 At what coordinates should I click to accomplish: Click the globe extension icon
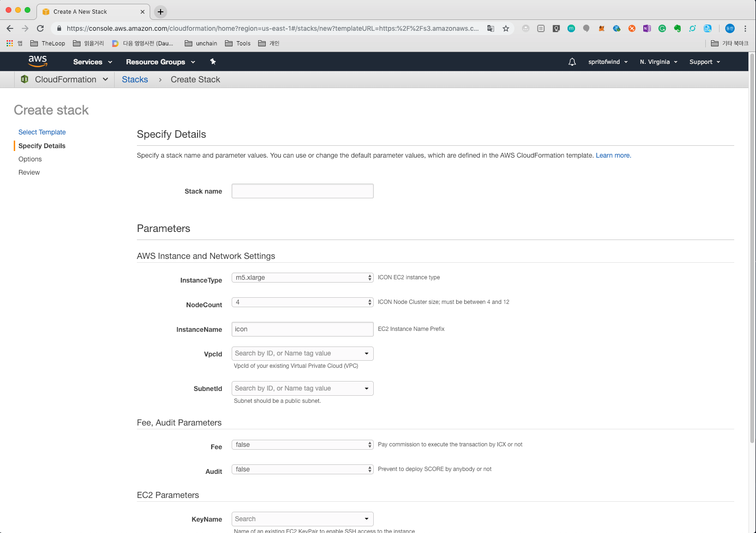[617, 28]
